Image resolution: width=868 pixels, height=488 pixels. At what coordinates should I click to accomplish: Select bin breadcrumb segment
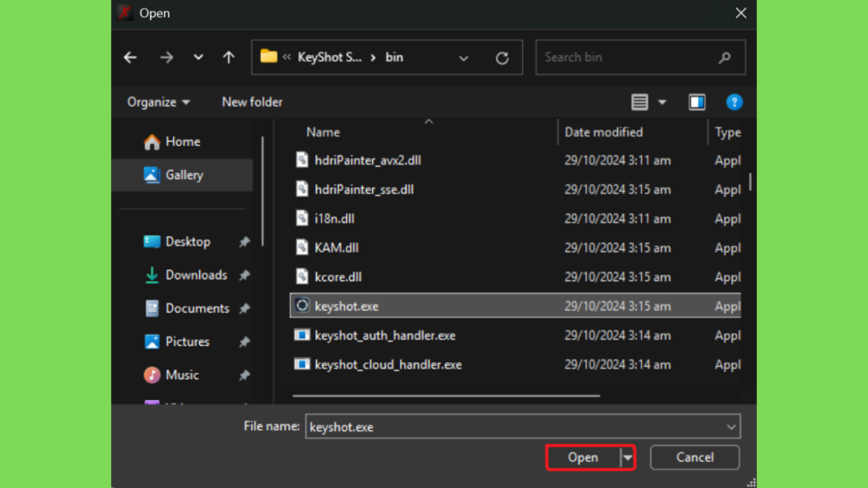[x=394, y=58]
